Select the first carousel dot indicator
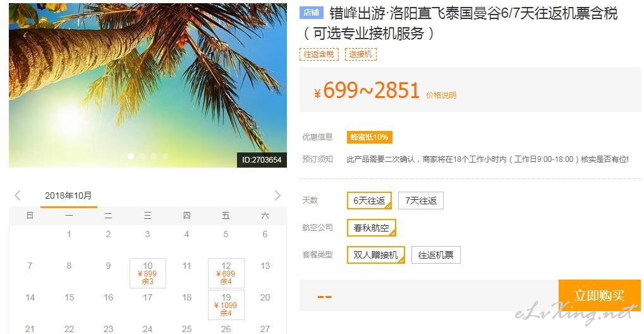The width and height of the screenshot is (644, 334). (131, 156)
